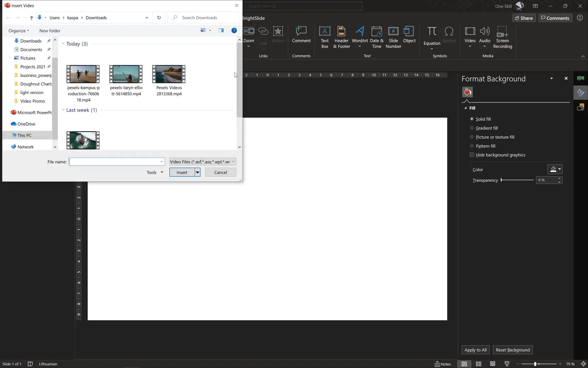
Task: Insert WordArt from the ribbon
Action: click(360, 37)
